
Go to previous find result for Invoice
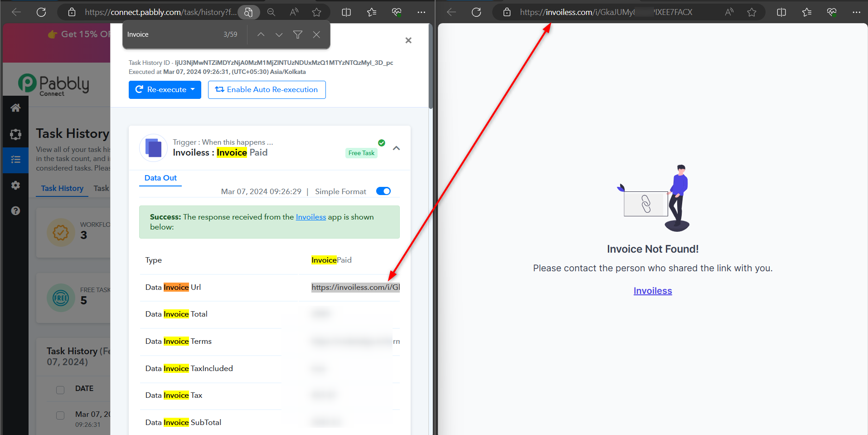click(261, 34)
